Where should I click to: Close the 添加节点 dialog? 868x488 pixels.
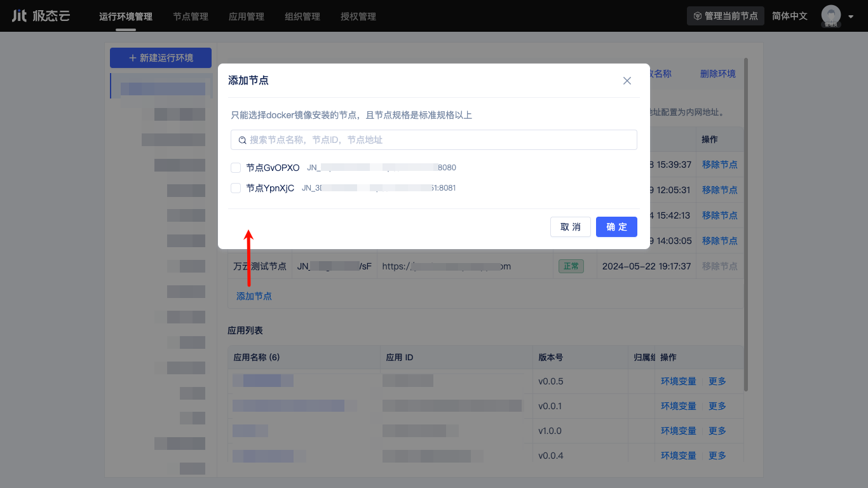[x=627, y=81]
